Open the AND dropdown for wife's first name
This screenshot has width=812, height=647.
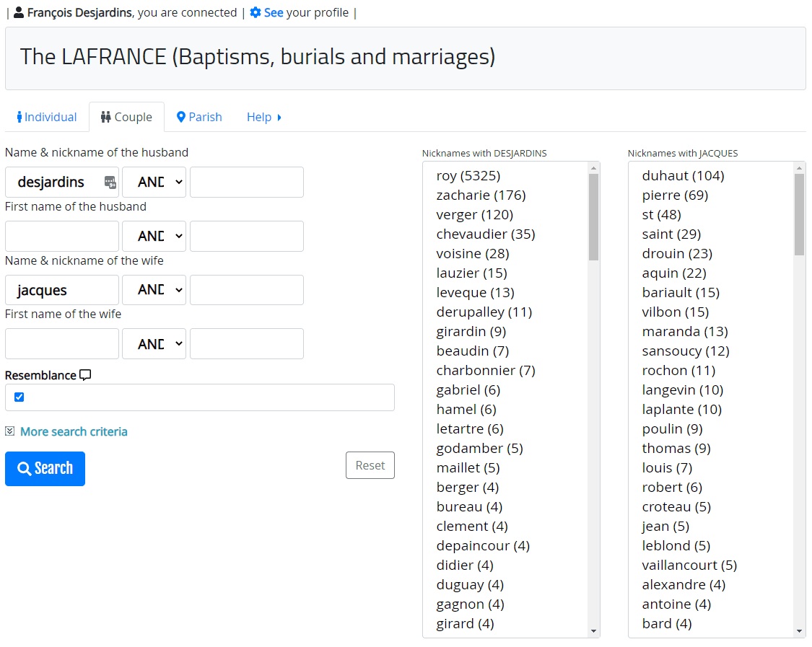(x=154, y=344)
